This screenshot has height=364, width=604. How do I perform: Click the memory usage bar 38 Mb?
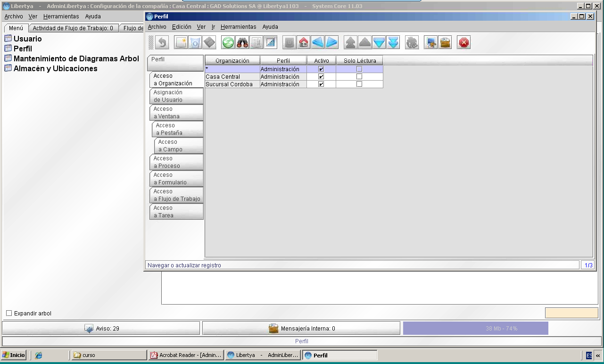(x=475, y=328)
